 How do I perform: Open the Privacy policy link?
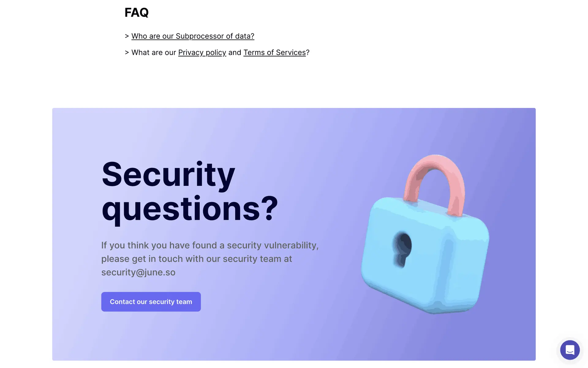(x=202, y=53)
